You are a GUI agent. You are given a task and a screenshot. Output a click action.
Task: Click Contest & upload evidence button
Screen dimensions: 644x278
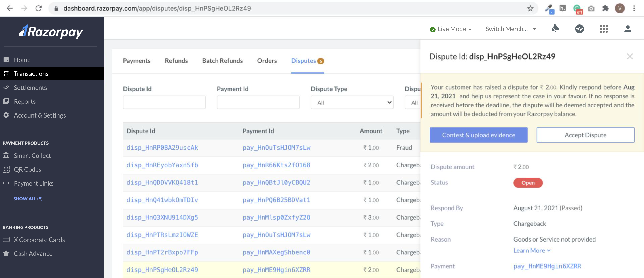tap(479, 135)
